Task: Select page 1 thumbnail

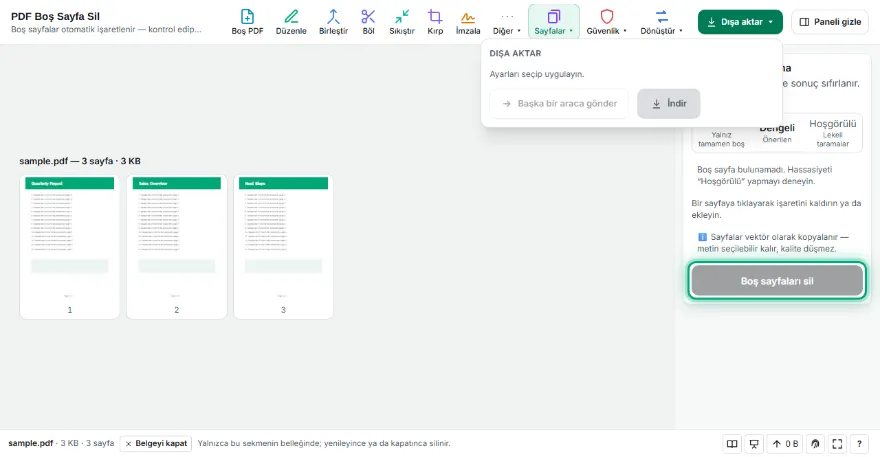Action: click(x=70, y=246)
